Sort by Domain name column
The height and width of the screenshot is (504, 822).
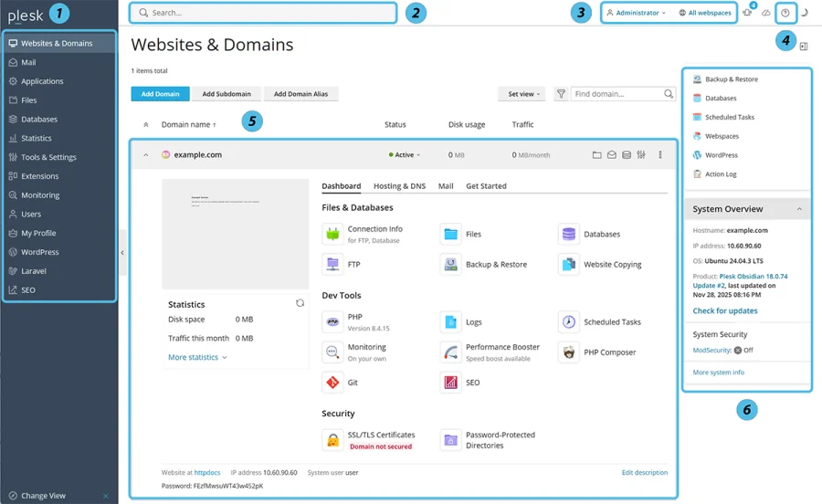(x=188, y=124)
